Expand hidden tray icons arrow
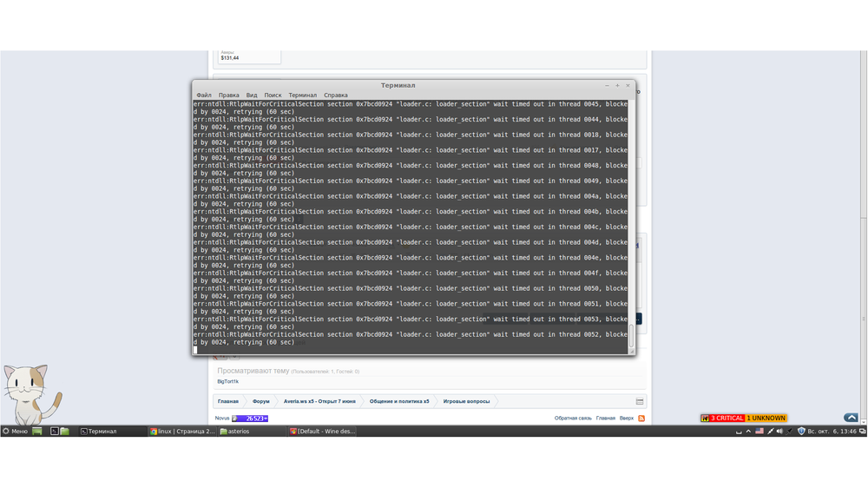The image size is (868, 488). click(748, 432)
